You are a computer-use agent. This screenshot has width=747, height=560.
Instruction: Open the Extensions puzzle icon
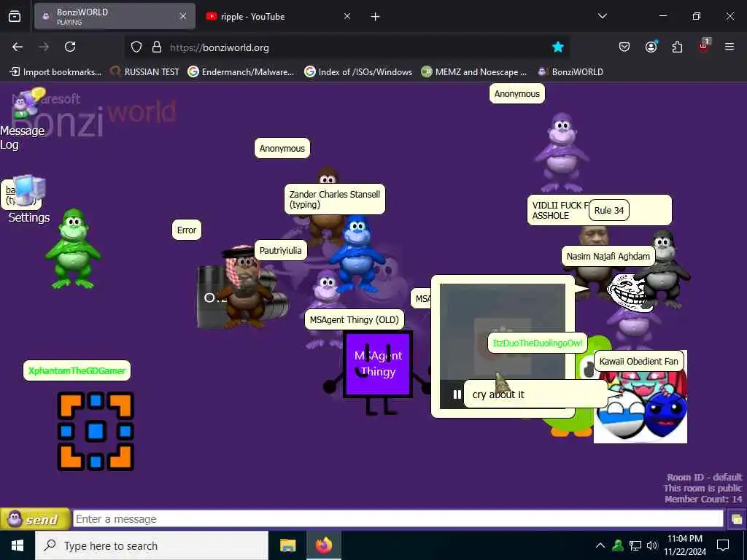(677, 47)
